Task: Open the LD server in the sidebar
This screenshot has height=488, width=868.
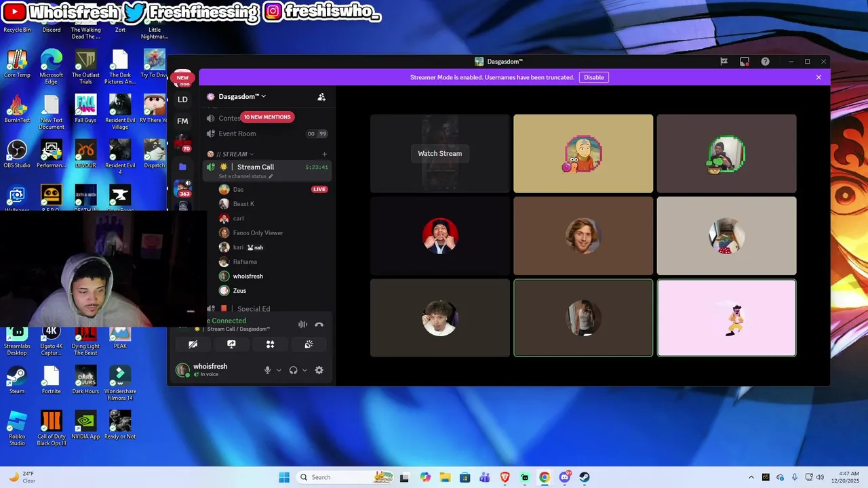Action: click(x=182, y=100)
